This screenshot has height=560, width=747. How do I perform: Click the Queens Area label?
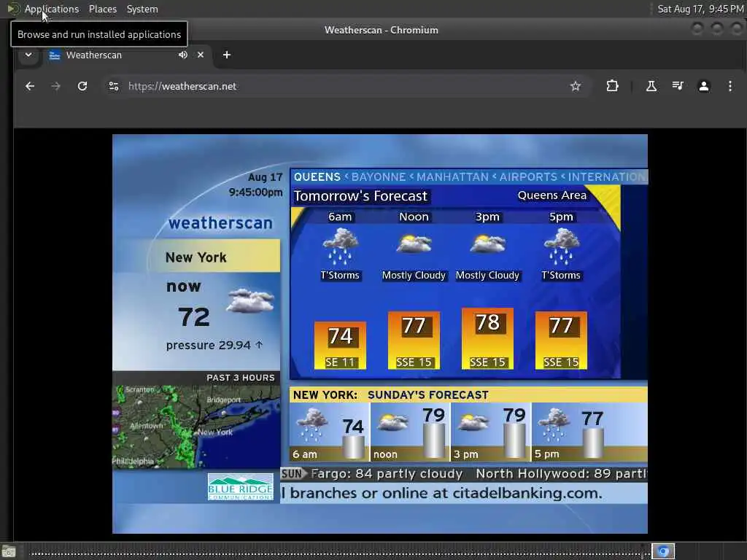[552, 195]
